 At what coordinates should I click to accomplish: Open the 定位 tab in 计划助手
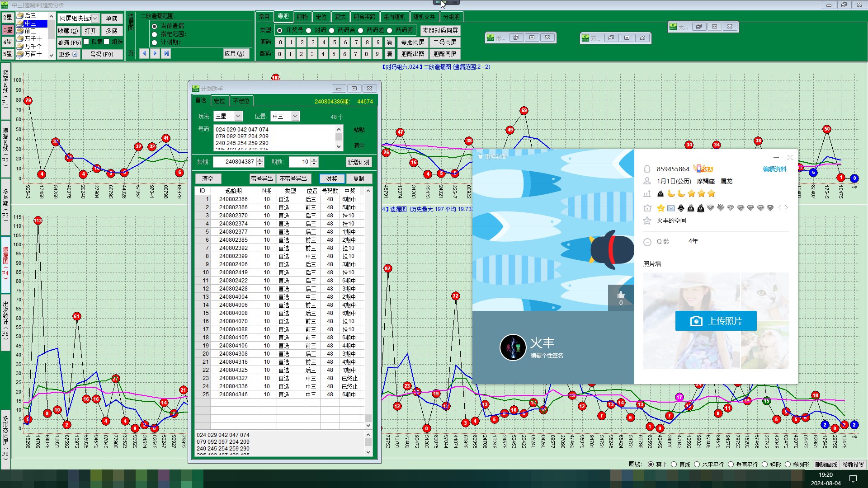pyautogui.click(x=220, y=101)
